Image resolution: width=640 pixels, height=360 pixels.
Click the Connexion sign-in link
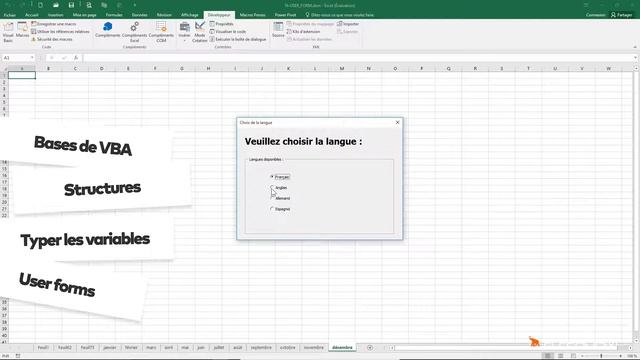coord(596,15)
